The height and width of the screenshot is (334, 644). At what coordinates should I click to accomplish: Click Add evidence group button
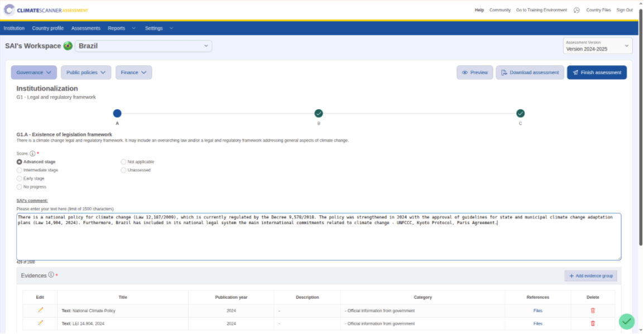(590, 276)
